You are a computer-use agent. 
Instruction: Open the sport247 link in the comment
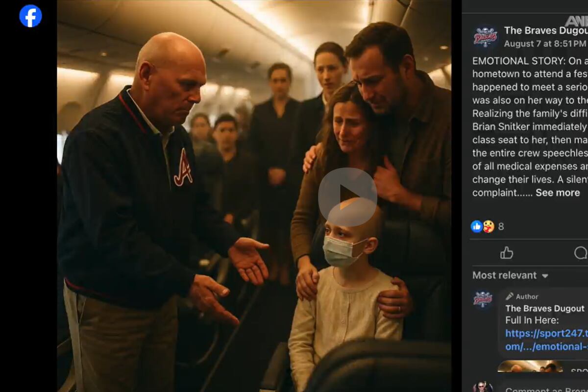click(x=546, y=340)
